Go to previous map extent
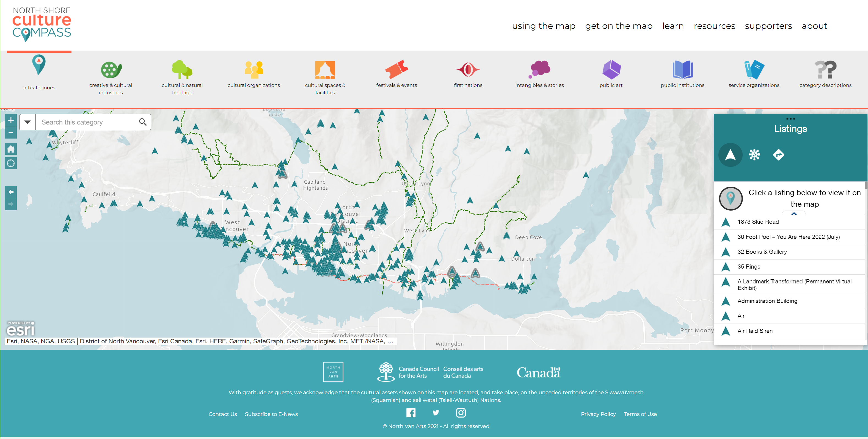Image resolution: width=868 pixels, height=439 pixels. [x=11, y=192]
